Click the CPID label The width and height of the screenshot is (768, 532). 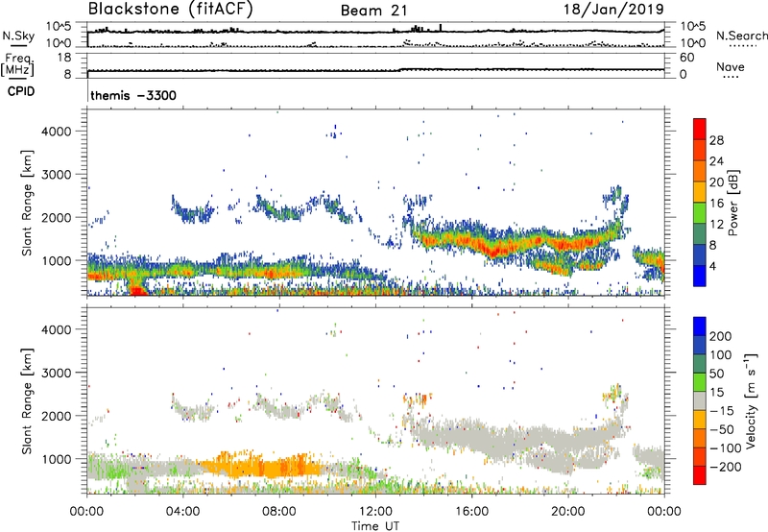[x=21, y=91]
